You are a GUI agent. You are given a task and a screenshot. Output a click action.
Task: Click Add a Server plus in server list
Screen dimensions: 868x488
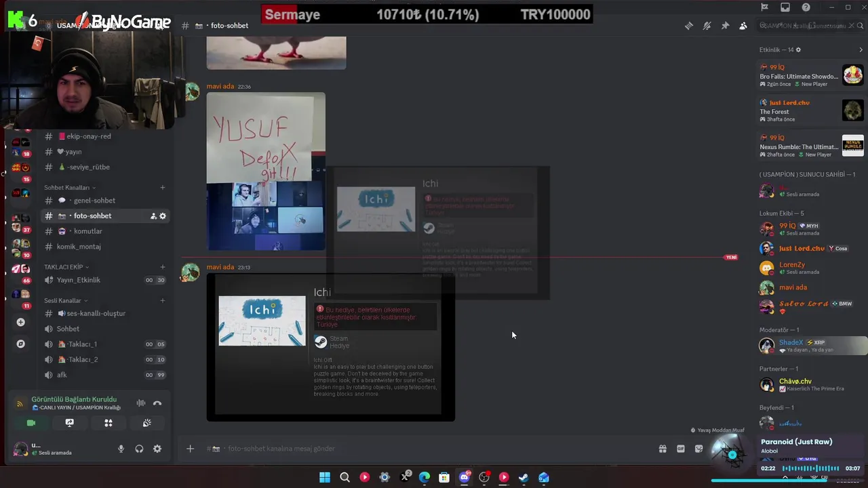coord(20,322)
